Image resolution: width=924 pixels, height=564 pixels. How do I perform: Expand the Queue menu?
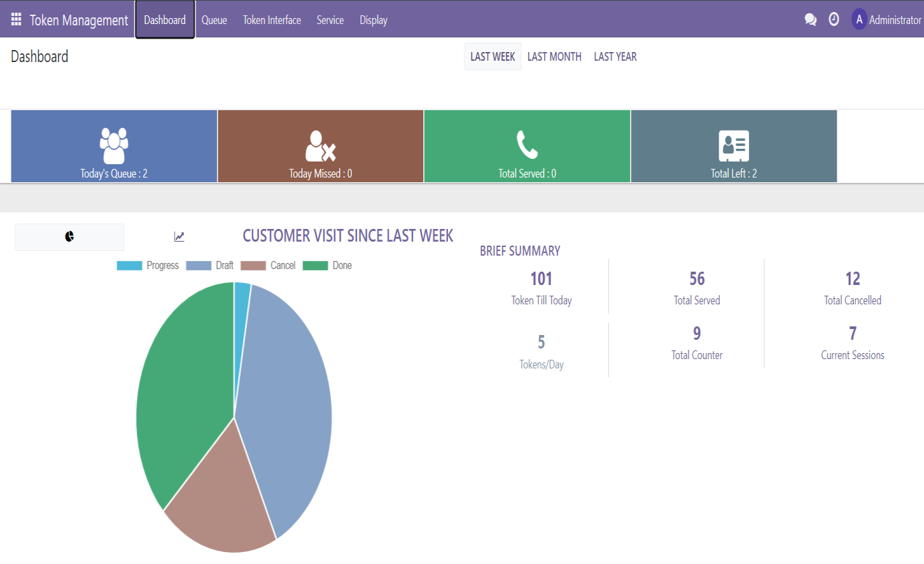(x=214, y=20)
